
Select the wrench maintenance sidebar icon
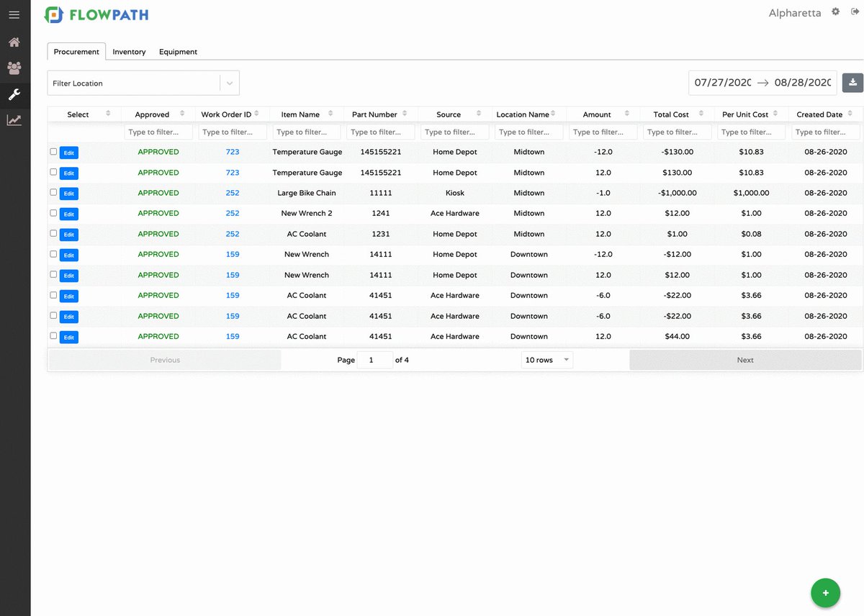(x=14, y=94)
